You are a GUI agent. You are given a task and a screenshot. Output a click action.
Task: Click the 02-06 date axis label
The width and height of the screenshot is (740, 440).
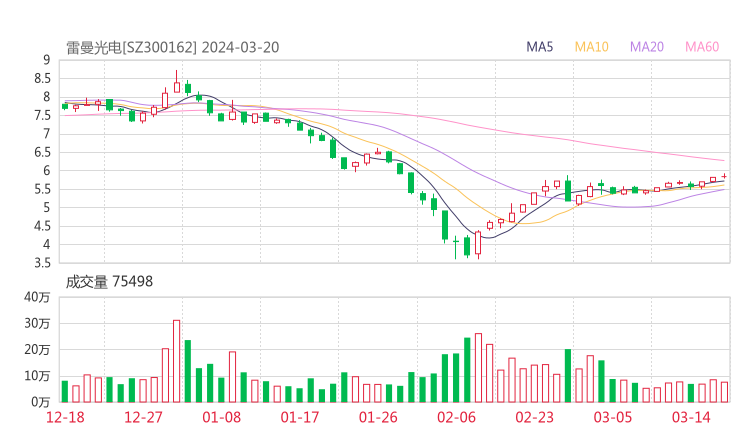(x=456, y=417)
